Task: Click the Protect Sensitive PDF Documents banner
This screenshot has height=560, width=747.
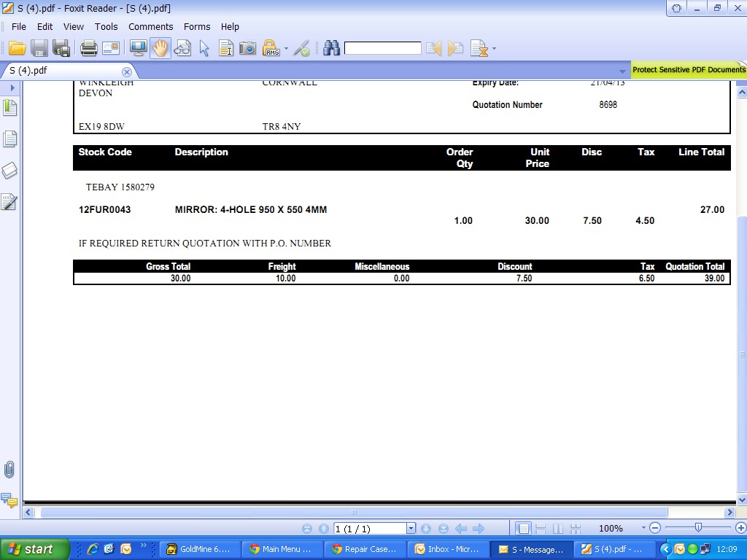Action: click(x=688, y=70)
